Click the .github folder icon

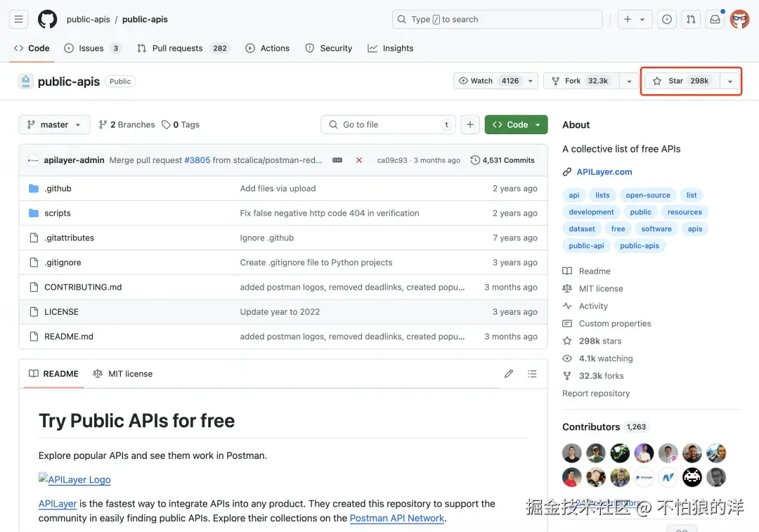point(34,188)
